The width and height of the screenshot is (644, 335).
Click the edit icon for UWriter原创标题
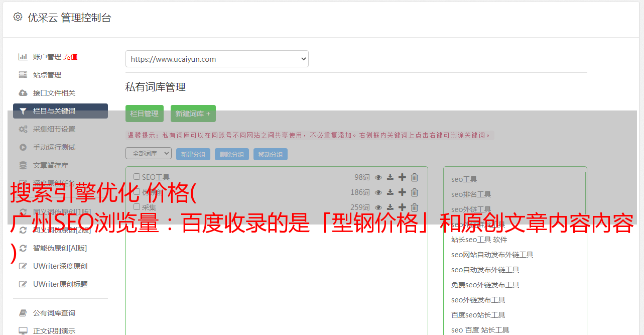pyautogui.click(x=23, y=284)
